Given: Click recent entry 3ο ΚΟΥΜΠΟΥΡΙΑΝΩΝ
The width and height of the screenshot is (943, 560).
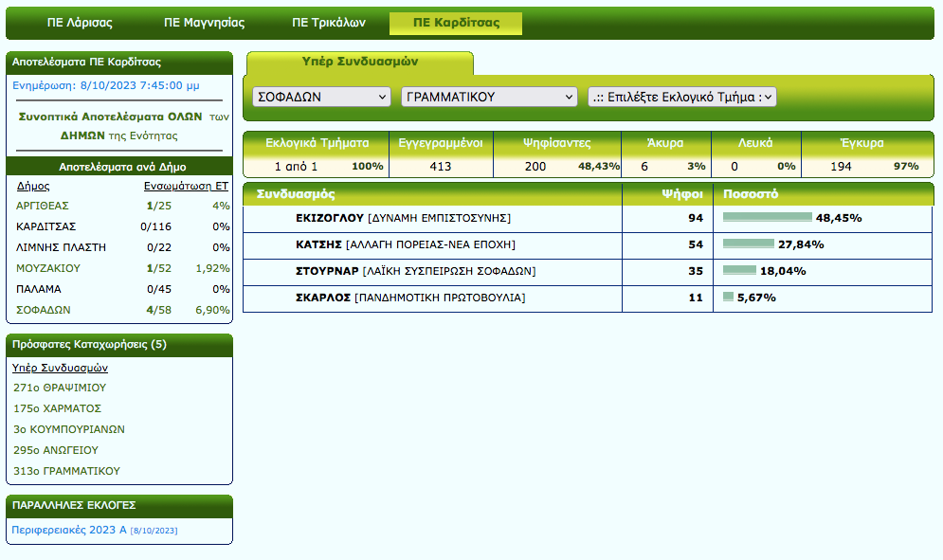Looking at the screenshot, I should [69, 429].
